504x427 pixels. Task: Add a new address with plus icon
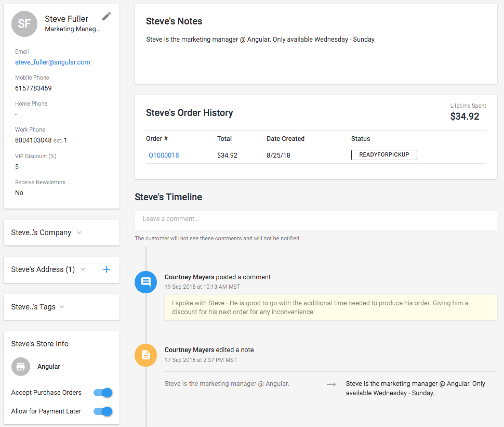(x=106, y=269)
